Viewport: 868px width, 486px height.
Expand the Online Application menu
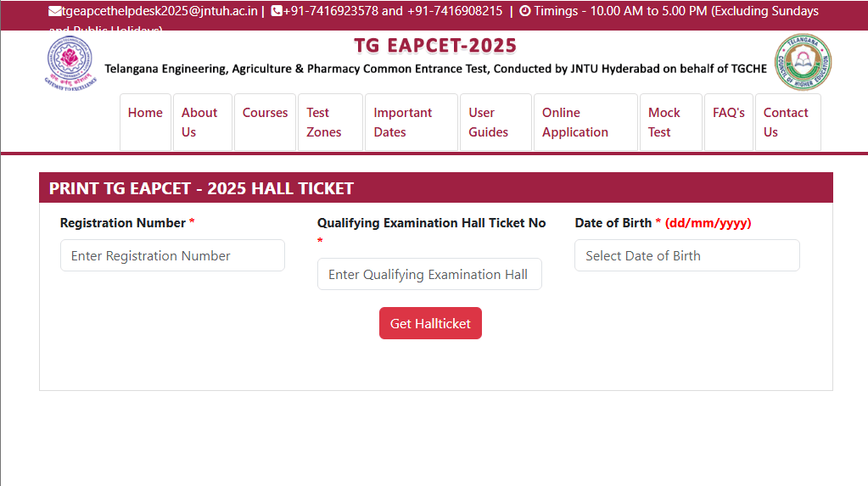(575, 122)
